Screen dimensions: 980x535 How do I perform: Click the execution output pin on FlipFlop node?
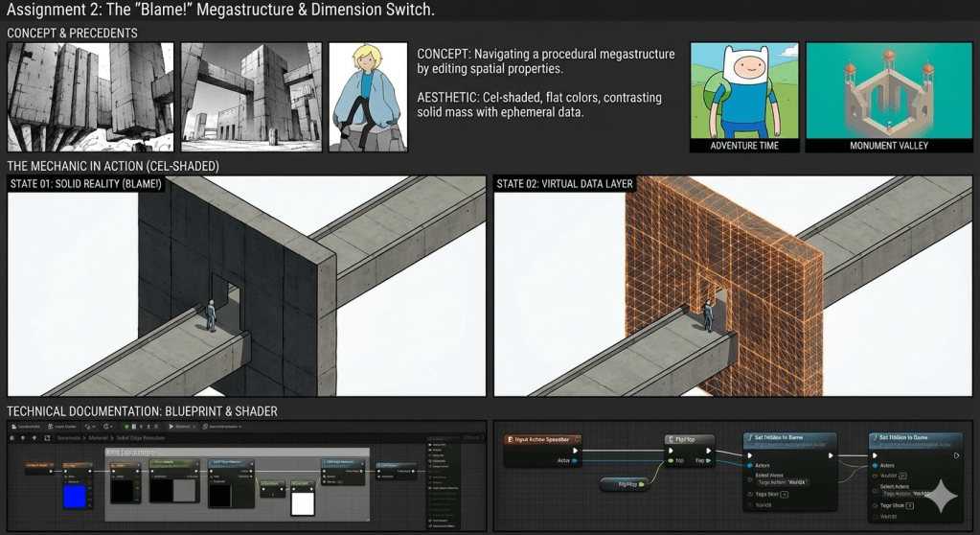(x=710, y=450)
